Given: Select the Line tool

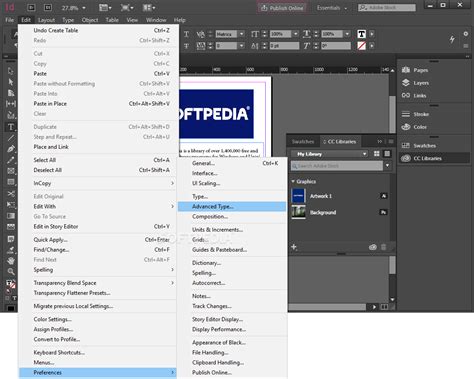Looking at the screenshot, I should click(11, 138).
